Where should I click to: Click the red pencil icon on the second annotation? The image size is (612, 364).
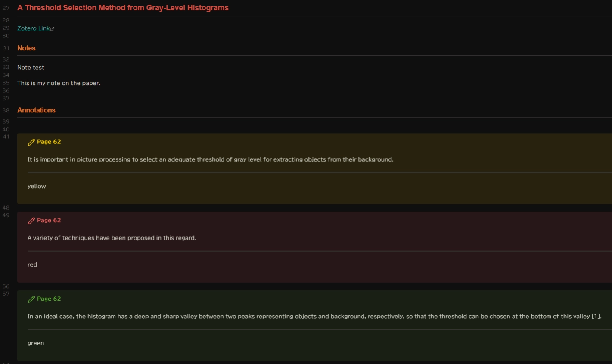[31, 221]
